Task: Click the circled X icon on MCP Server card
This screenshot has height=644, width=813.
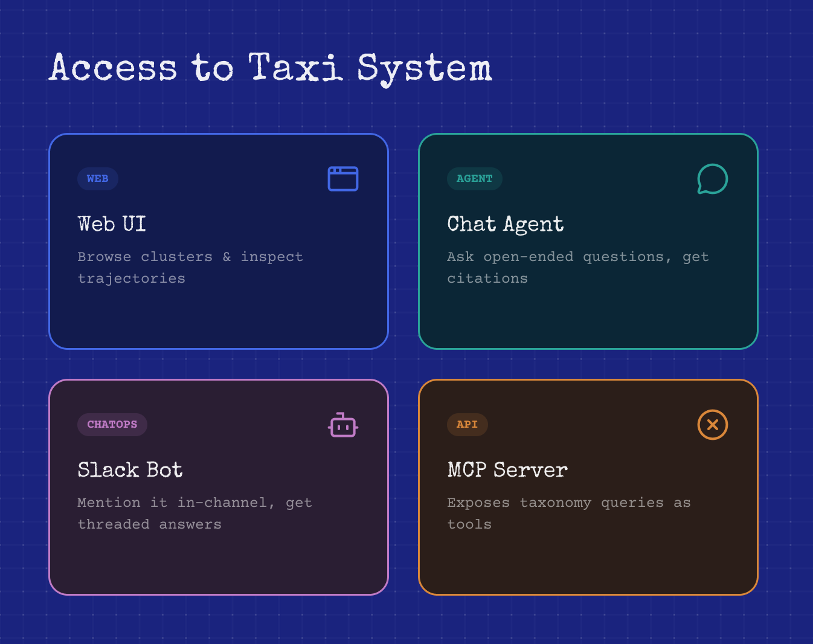Action: (x=713, y=425)
